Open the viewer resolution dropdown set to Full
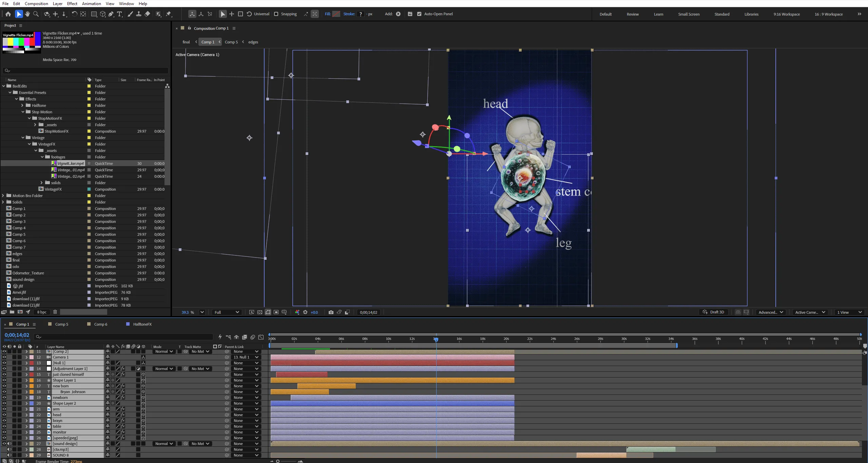Screen dimensions: 868x463 click(227, 312)
